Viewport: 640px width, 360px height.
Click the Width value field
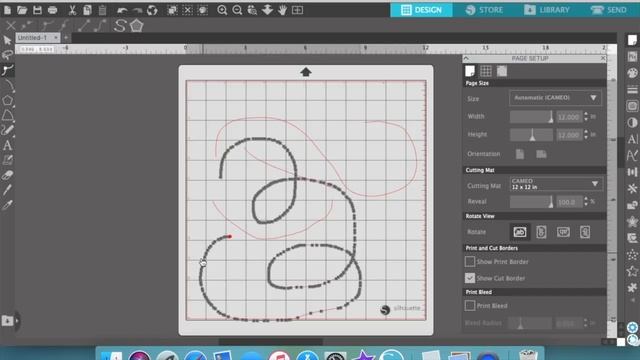[x=569, y=117]
